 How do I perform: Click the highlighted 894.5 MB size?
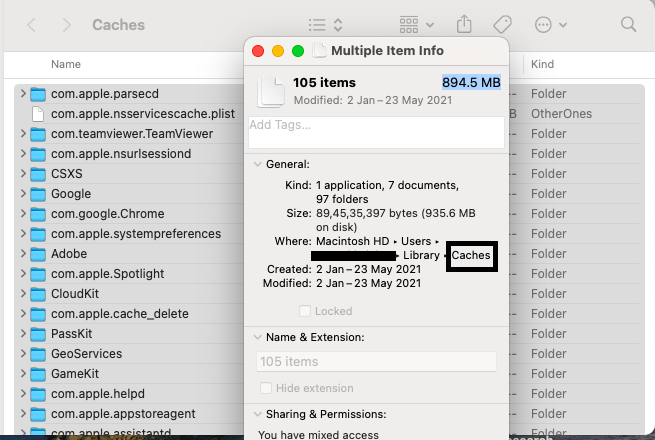471,82
